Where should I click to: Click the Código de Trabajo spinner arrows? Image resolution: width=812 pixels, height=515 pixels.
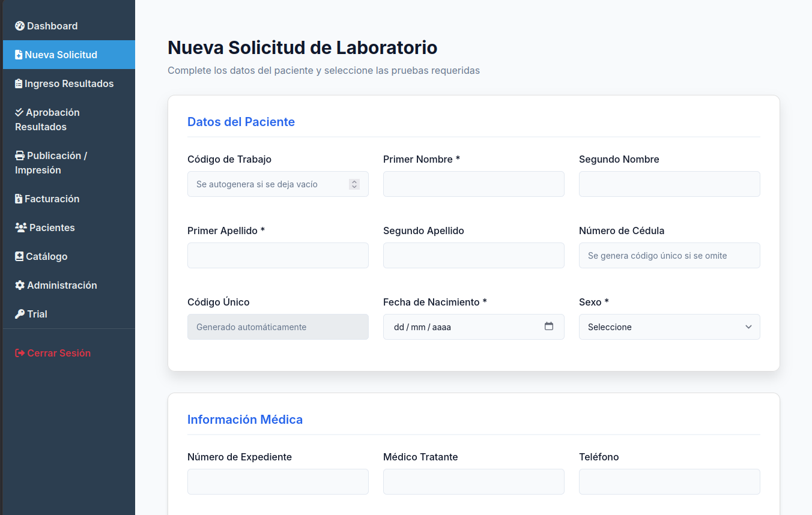354,184
